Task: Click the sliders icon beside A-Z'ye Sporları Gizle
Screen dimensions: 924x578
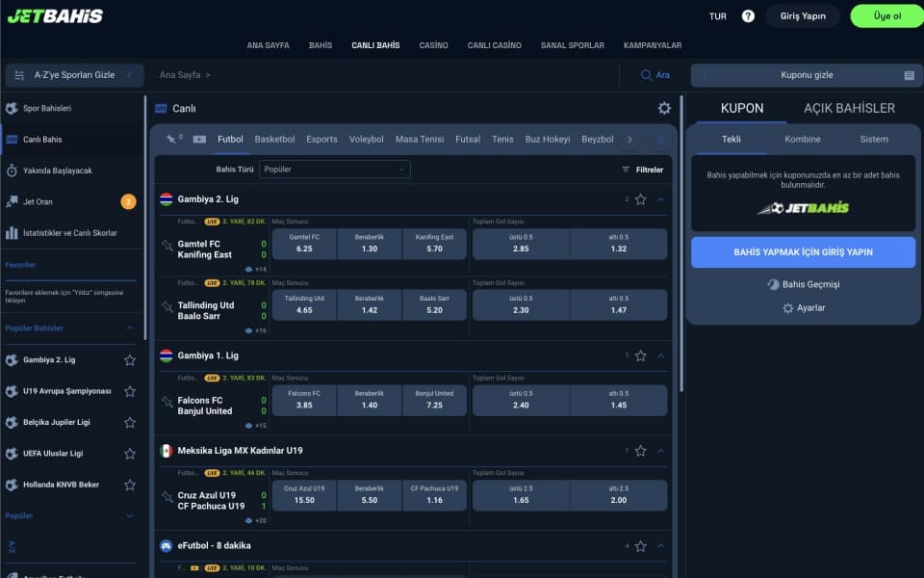Action: (19, 75)
